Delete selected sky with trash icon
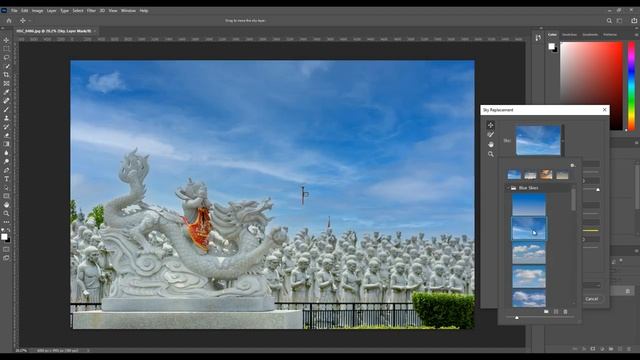This screenshot has width=640, height=360. pos(565,312)
